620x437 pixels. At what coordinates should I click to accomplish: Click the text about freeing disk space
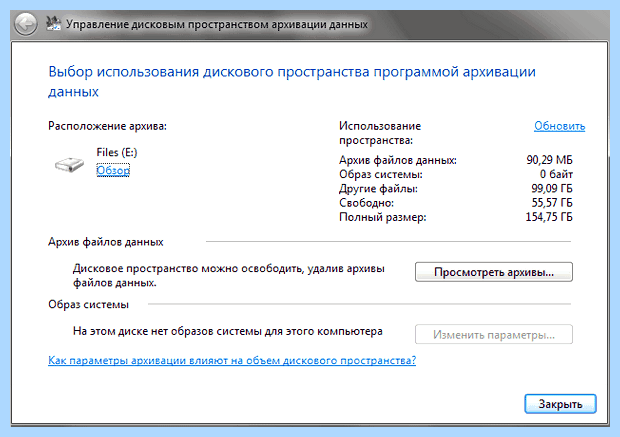point(229,275)
